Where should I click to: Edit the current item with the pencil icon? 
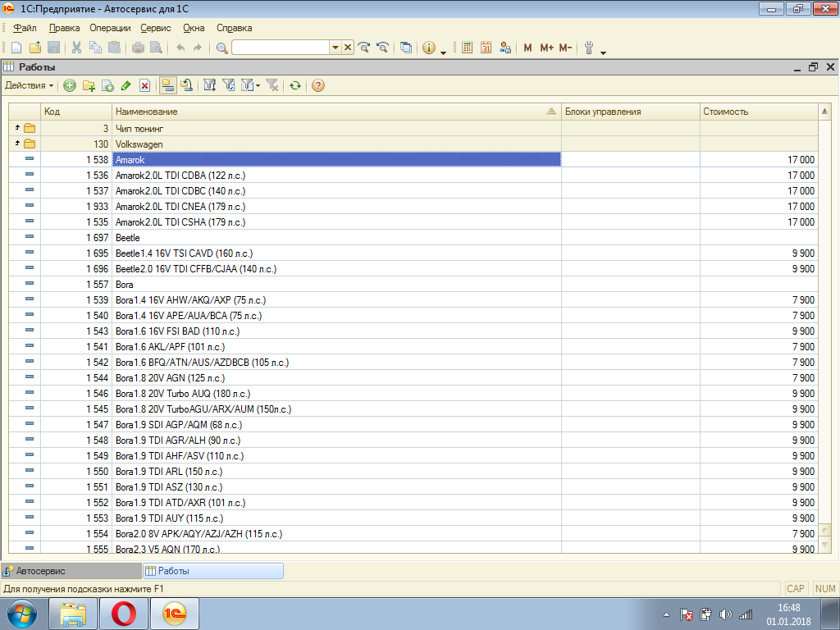point(126,85)
